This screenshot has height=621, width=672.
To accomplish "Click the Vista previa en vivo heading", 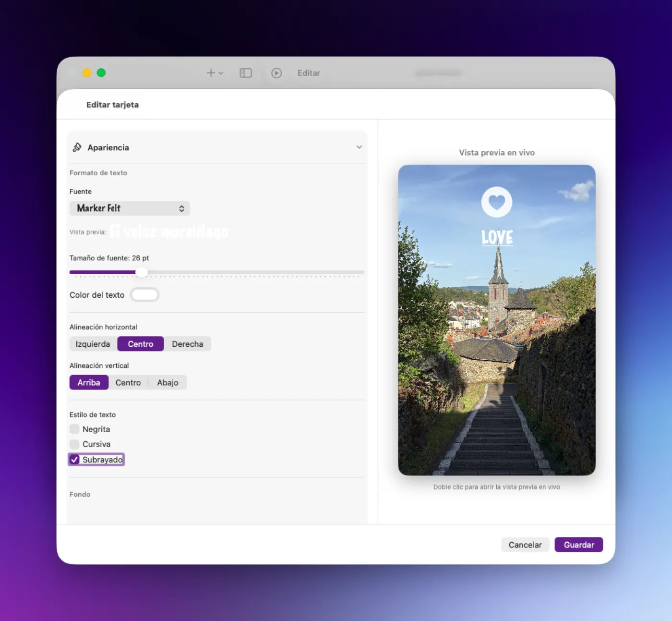I will pos(497,152).
